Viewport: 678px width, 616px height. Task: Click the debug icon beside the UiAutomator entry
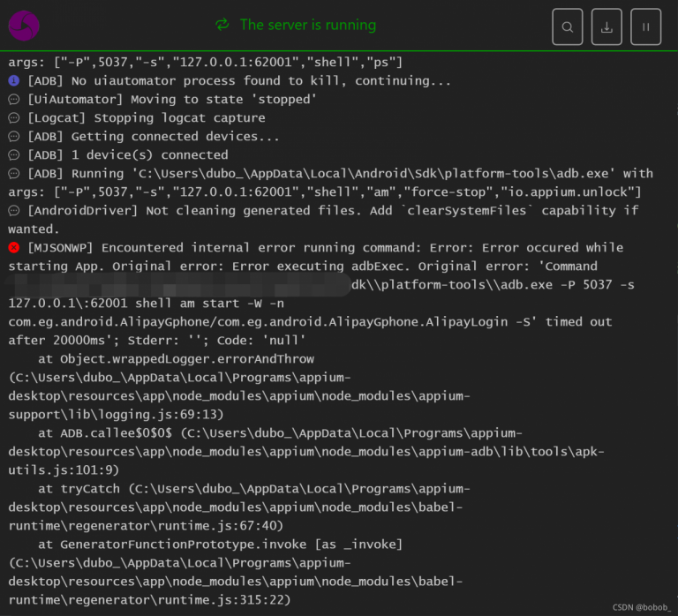pyautogui.click(x=14, y=100)
